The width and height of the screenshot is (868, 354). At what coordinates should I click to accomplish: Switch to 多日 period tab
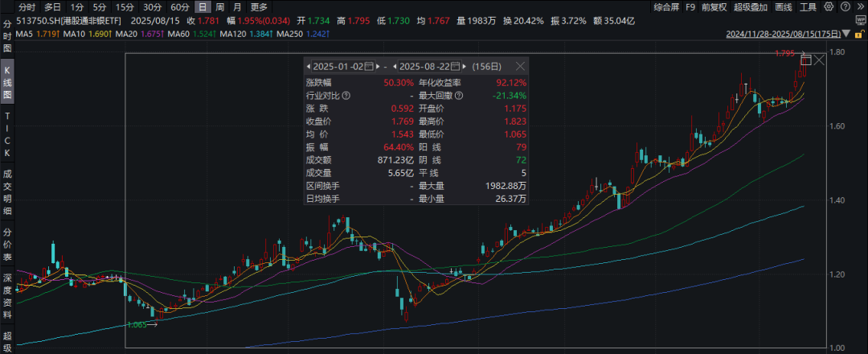pos(52,7)
